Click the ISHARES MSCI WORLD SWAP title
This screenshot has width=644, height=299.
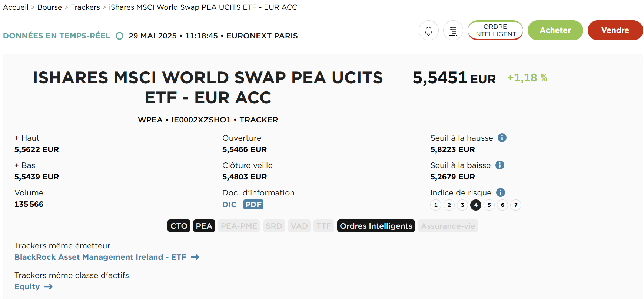tap(208, 88)
